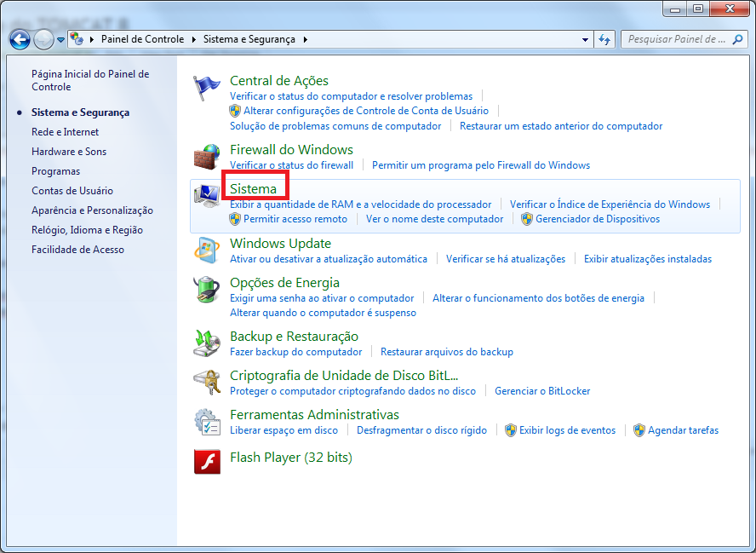Open Aparência e Personalização category
Viewport: 756px width, 553px height.
(x=92, y=210)
